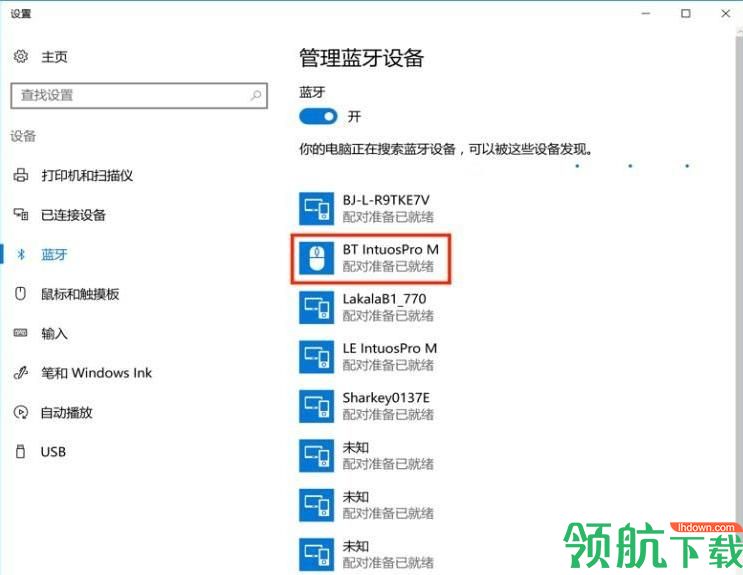This screenshot has height=575, width=743.
Task: Select LakalaB1_770 device name
Action: pos(385,299)
